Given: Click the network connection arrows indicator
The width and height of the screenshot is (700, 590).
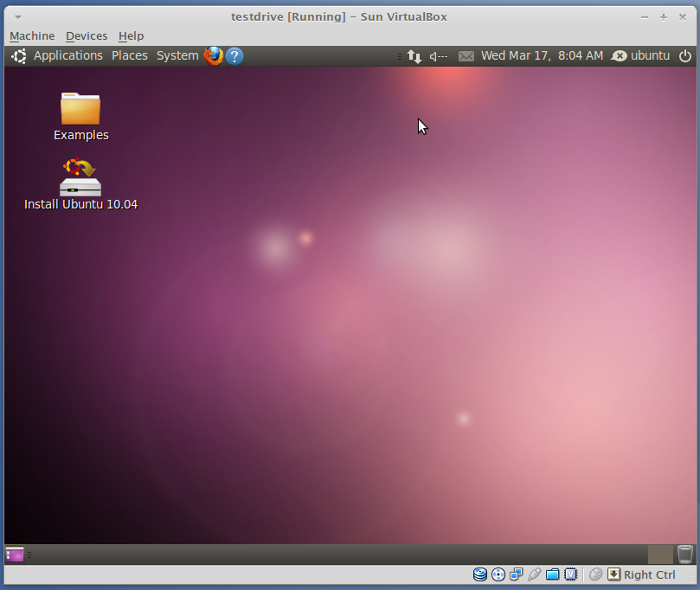Looking at the screenshot, I should click(414, 56).
